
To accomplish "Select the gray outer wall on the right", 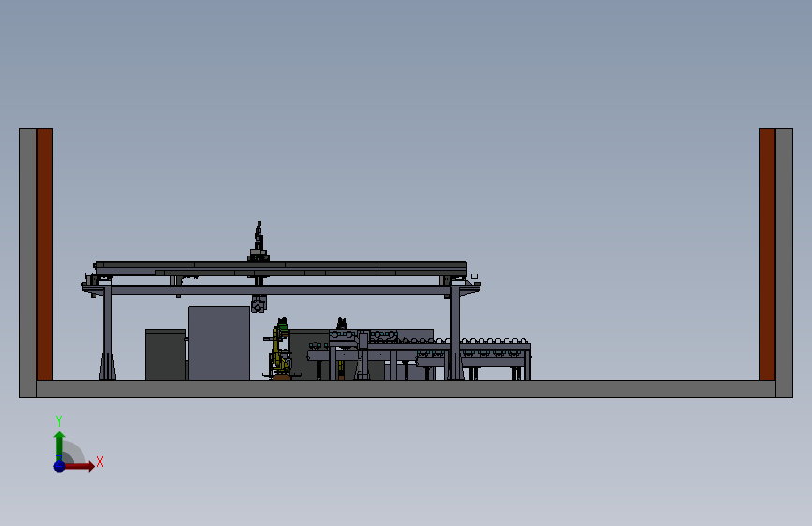I will 784,262.
